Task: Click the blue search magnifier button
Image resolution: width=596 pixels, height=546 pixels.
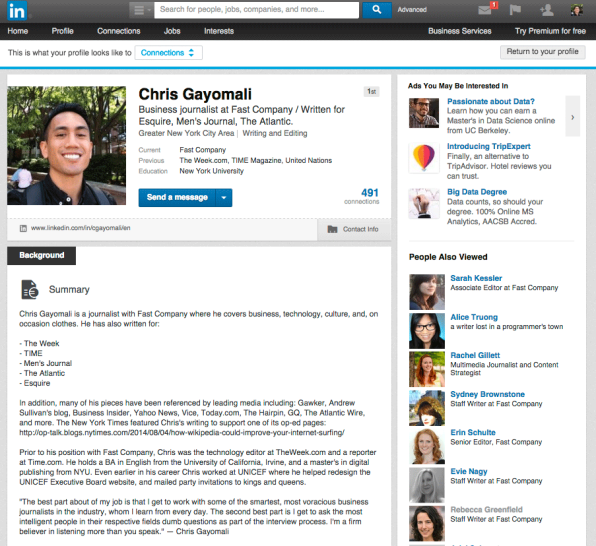Action: pos(377,10)
